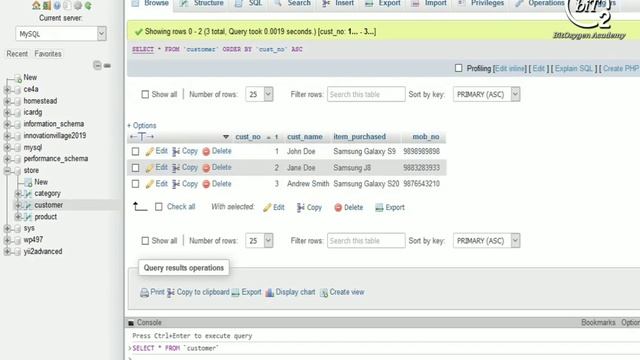Viewport: 640px width, 360px height.
Task: Select yii2advanced database in tree
Action: tap(43, 252)
